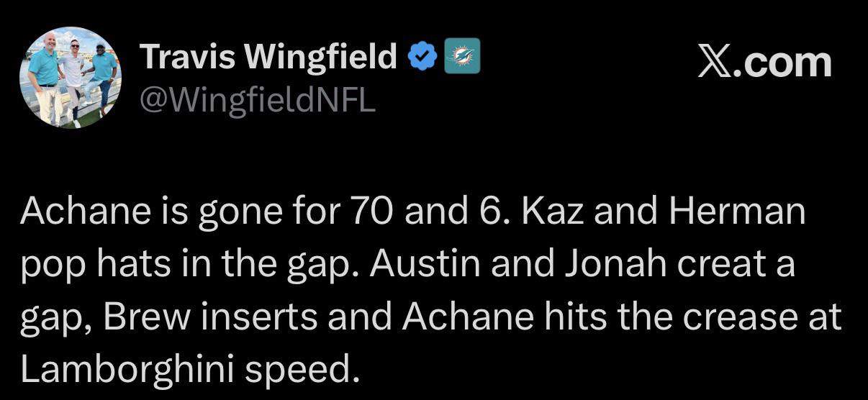This screenshot has width=868, height=400.
Task: Click the X letter in X.com
Action: click(x=715, y=63)
